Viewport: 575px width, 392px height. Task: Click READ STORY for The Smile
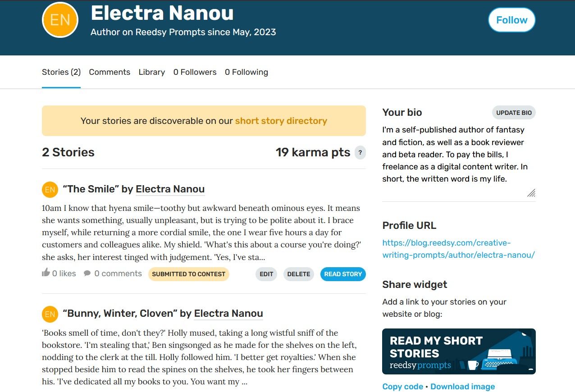(x=343, y=273)
